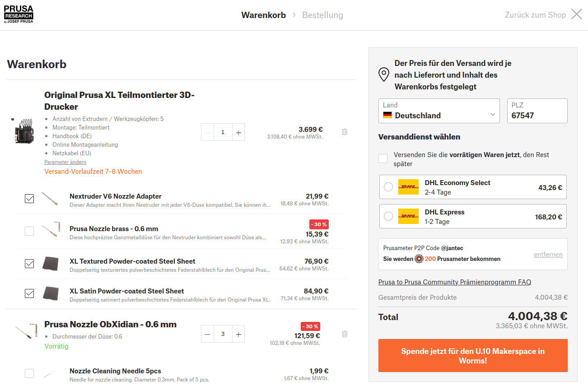Click the 3.699 € printer price
Image resolution: width=588 pixels, height=386 pixels.
311,130
